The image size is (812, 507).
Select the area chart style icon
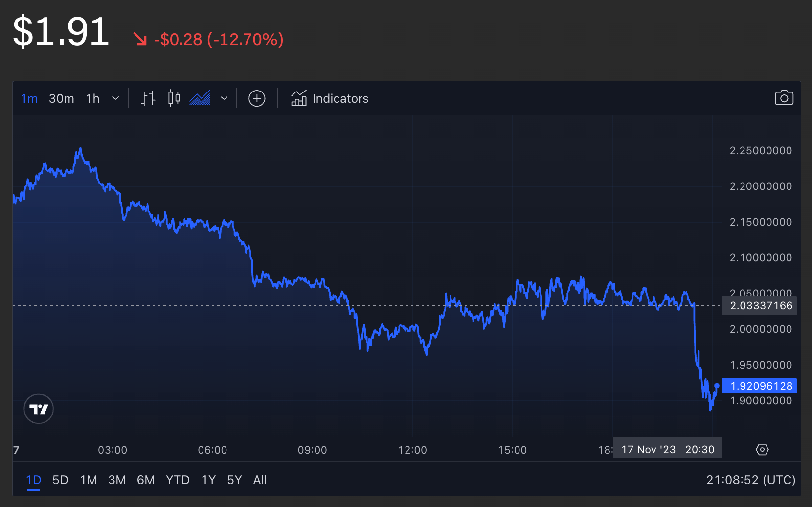click(200, 98)
